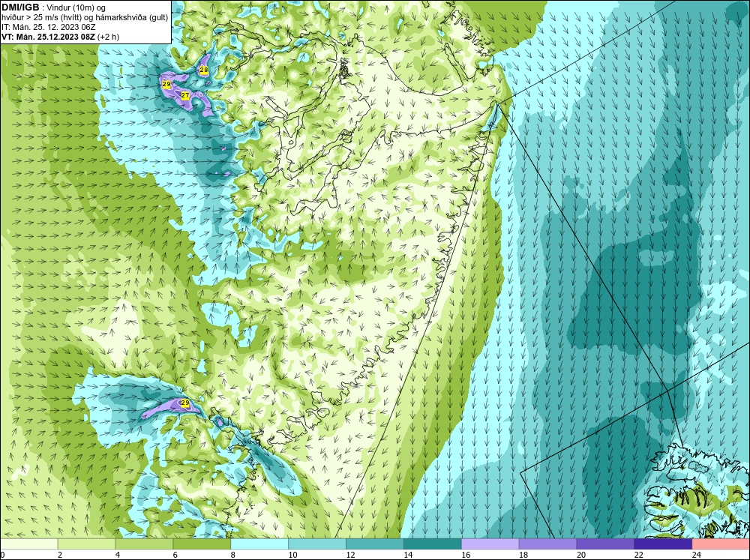Click the olive green 6–8 m/s legend swatch
The height and width of the screenshot is (560, 750).
(x=202, y=544)
